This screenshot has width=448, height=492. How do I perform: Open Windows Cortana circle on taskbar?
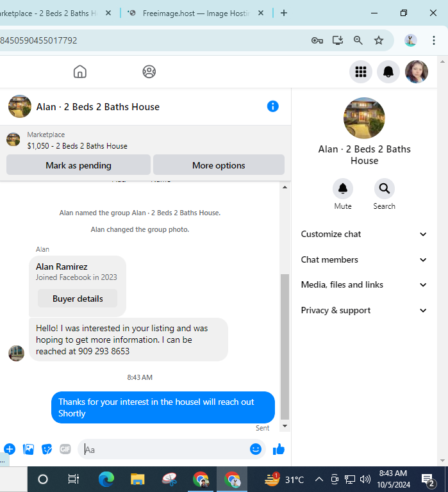(43, 479)
